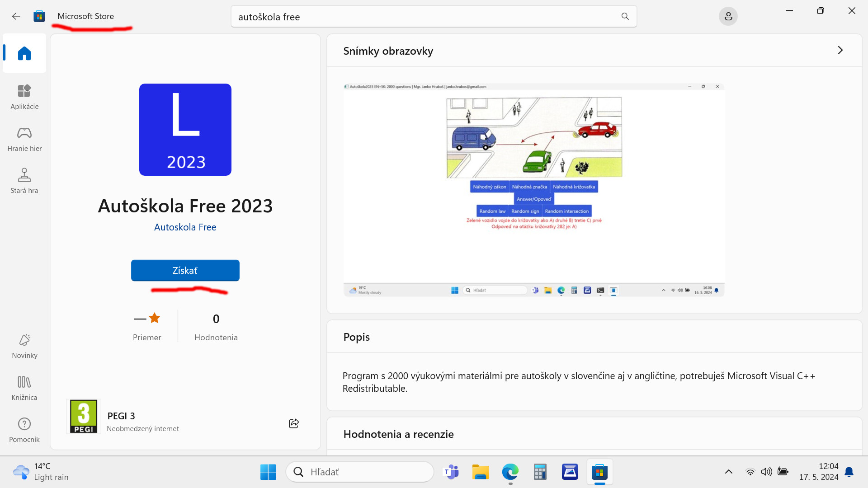The width and height of the screenshot is (868, 488).
Task: Expand hidden system tray icons
Action: (729, 472)
